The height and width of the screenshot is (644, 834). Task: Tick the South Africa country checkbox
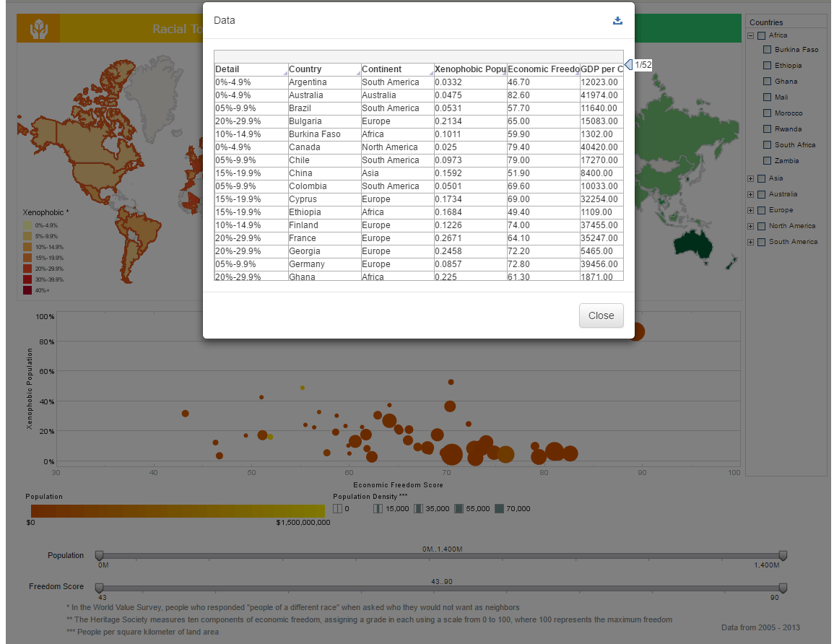tap(767, 145)
